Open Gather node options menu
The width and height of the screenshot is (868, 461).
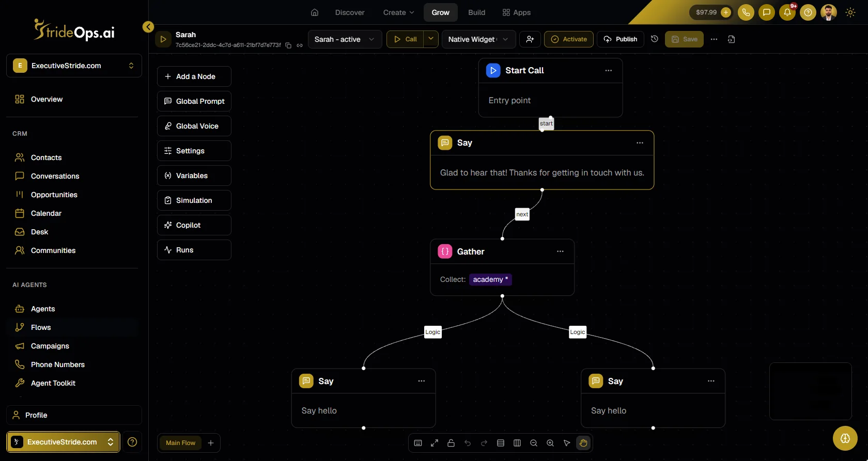pos(560,251)
